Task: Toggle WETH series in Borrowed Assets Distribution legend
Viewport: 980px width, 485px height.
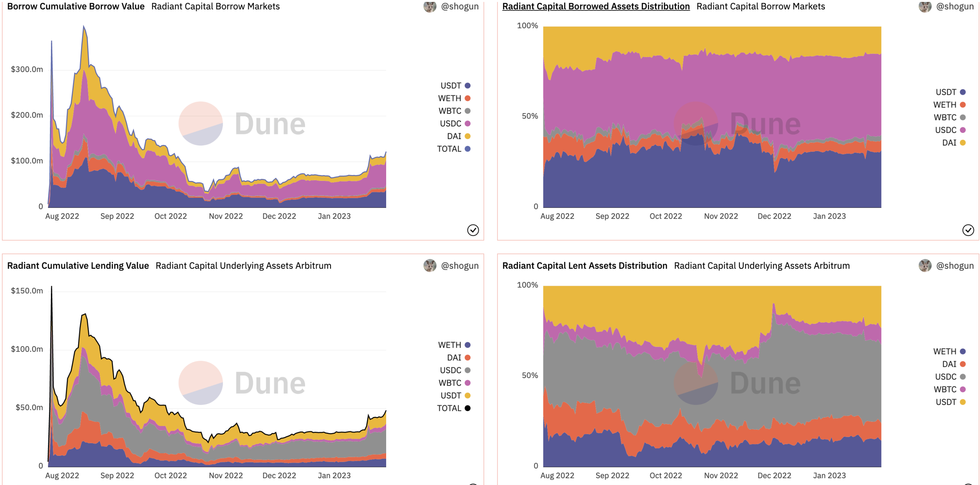Action: point(949,104)
